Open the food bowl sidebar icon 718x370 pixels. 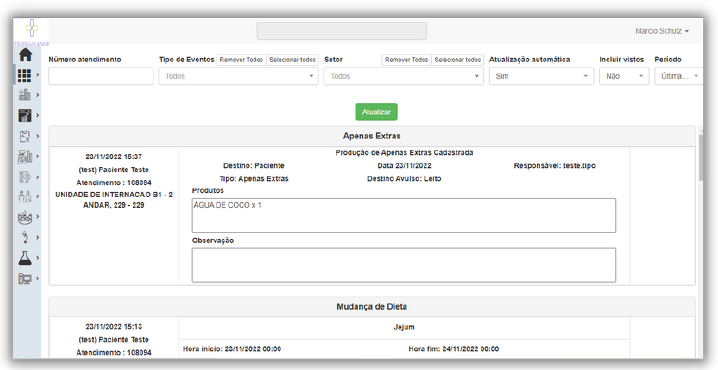(25, 217)
